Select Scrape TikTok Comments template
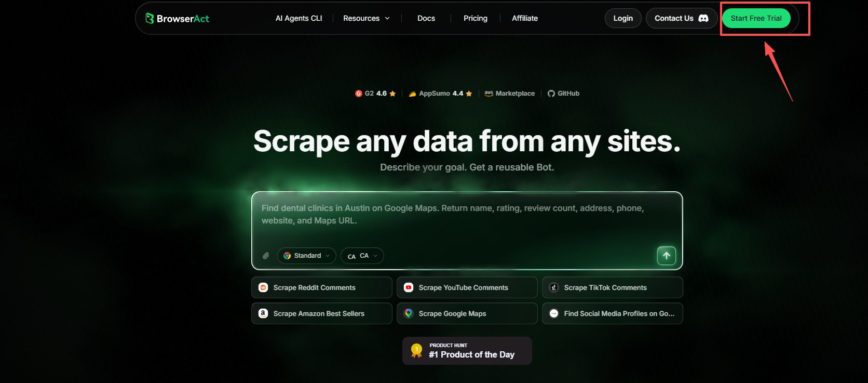868x383 pixels. (613, 287)
